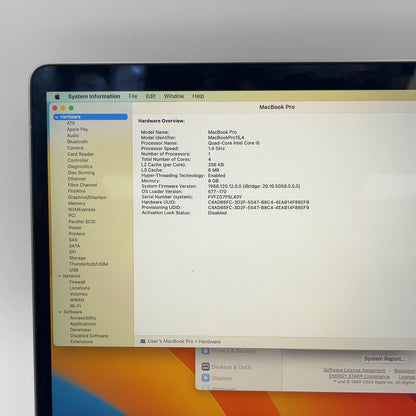
Task: Select Wi-Fi under Network
Action: click(x=75, y=306)
